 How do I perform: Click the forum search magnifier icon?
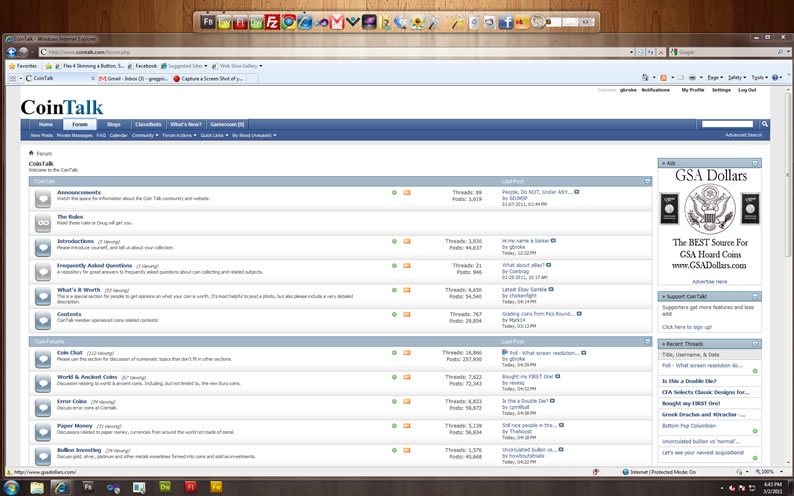[765, 124]
